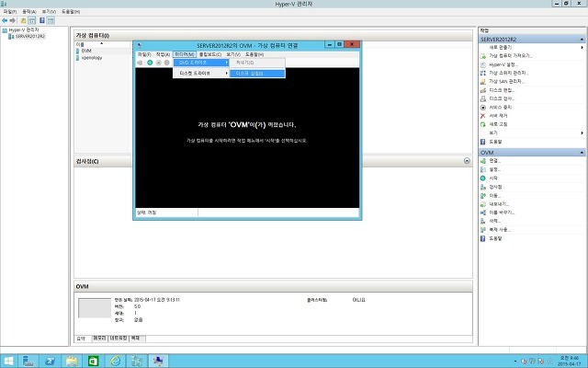Select OVM in virtual machines list
Image resolution: width=588 pixels, height=368 pixels.
coord(86,51)
